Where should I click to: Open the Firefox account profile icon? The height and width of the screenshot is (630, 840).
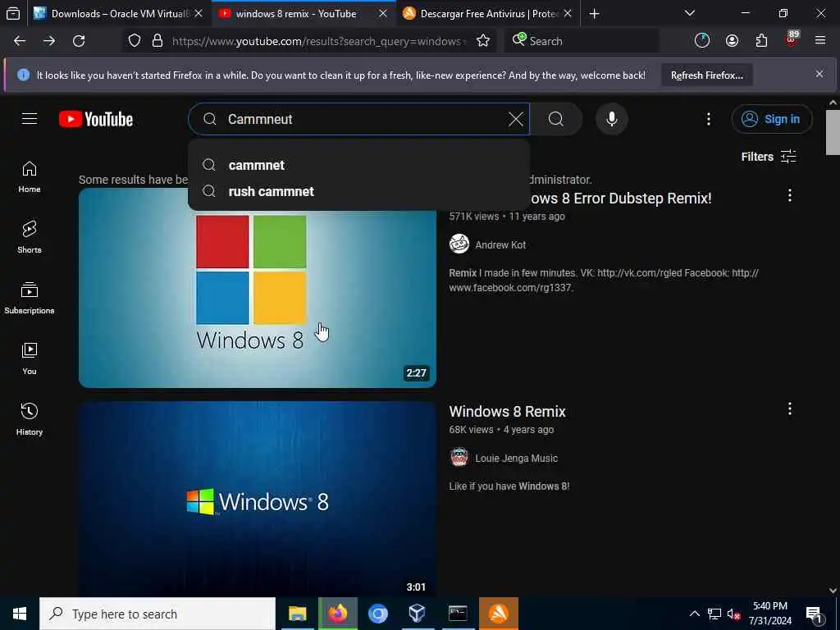coord(732,41)
